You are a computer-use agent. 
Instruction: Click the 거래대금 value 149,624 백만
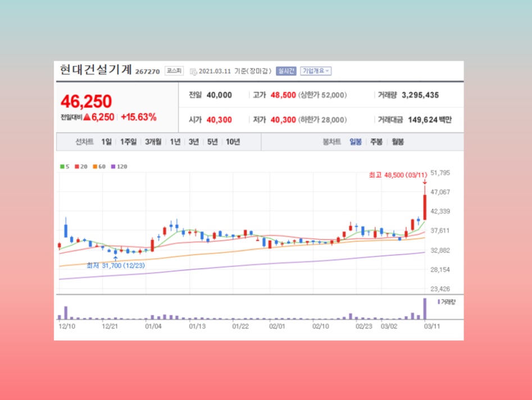pyautogui.click(x=430, y=120)
